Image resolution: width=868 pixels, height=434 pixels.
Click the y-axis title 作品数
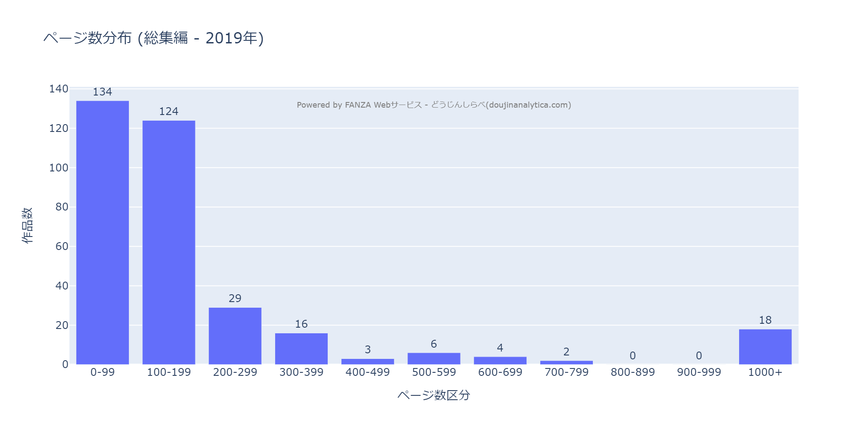[x=27, y=225]
